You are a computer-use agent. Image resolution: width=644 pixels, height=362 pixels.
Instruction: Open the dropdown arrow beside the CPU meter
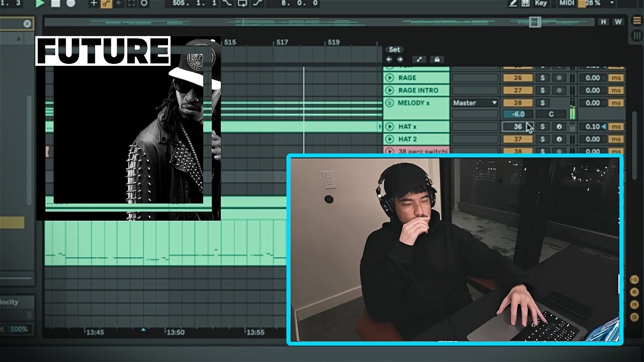pyautogui.click(x=612, y=3)
